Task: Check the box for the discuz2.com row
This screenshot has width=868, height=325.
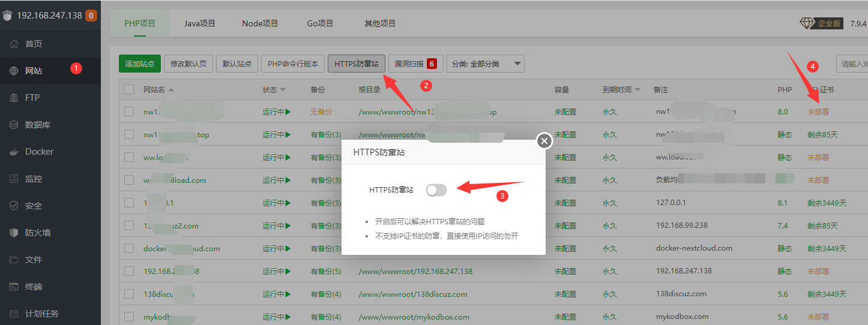Action: point(129,225)
